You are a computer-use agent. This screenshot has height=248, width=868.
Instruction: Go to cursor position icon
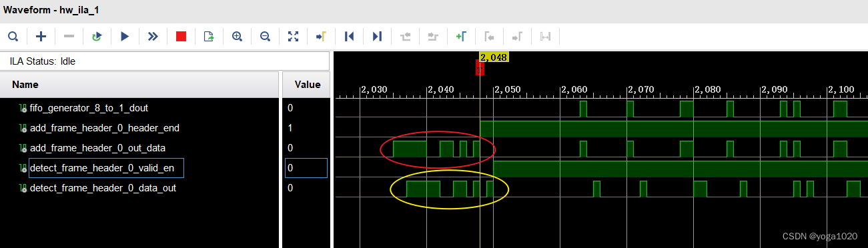click(x=321, y=36)
